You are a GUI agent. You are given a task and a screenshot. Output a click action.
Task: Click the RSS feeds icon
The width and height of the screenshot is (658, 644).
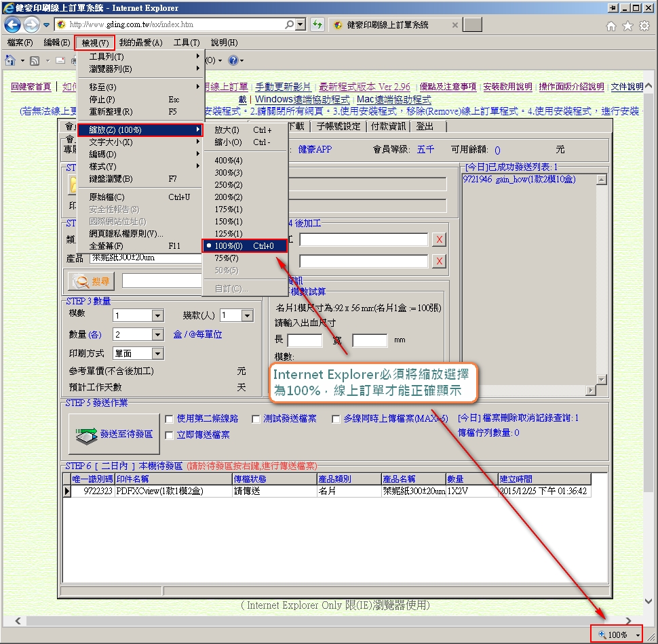coord(35,61)
